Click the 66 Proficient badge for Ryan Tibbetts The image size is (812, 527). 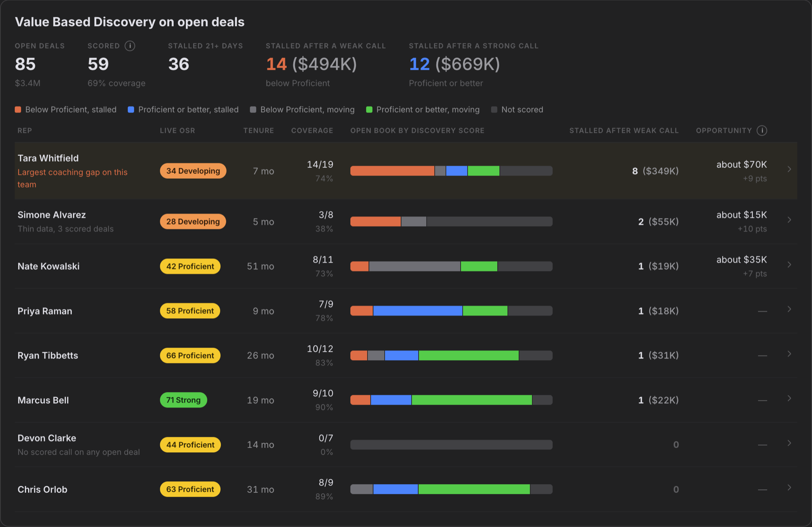190,356
